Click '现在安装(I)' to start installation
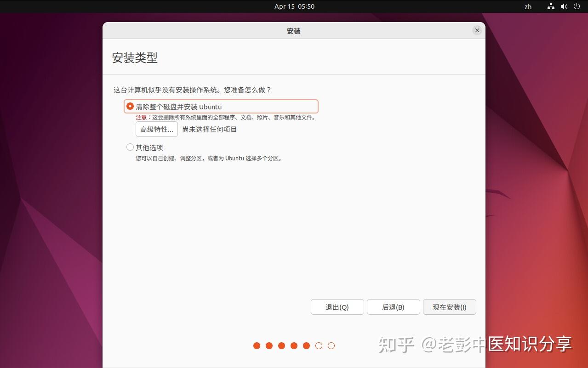 coord(449,307)
